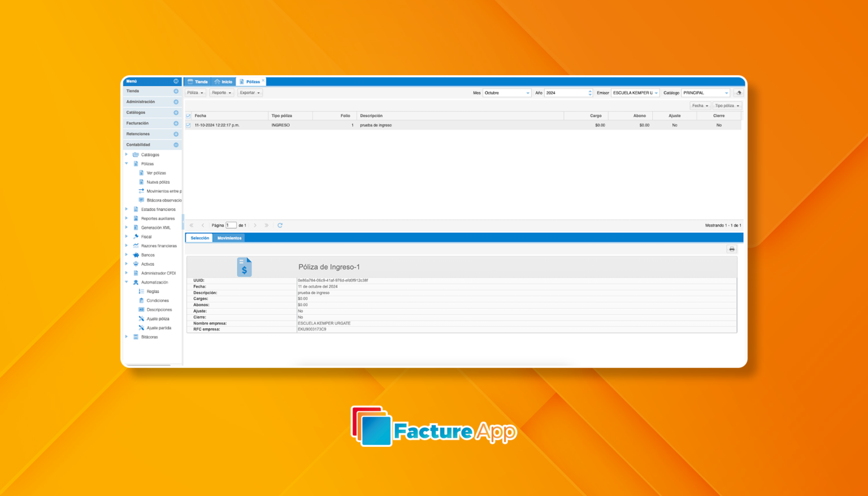
Task: Switch to the Inicio tab
Action: click(224, 81)
